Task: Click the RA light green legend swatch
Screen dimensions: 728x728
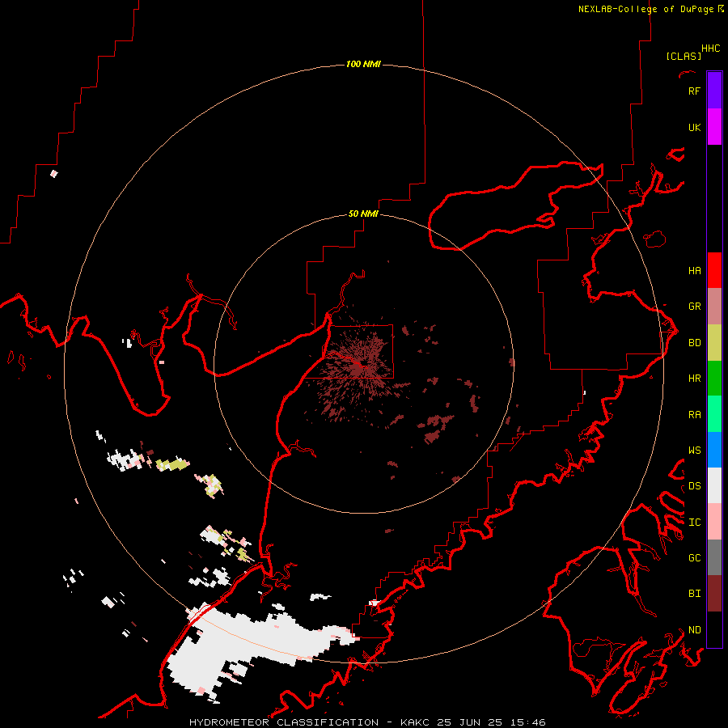Action: click(x=714, y=414)
